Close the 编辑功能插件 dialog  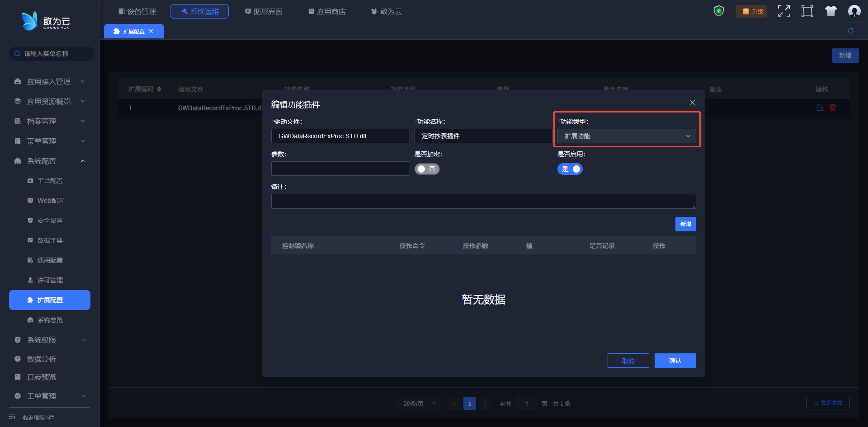[x=692, y=103]
